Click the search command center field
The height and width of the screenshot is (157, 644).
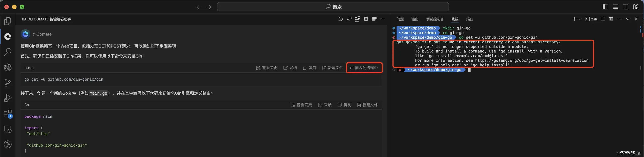pyautogui.click(x=333, y=7)
